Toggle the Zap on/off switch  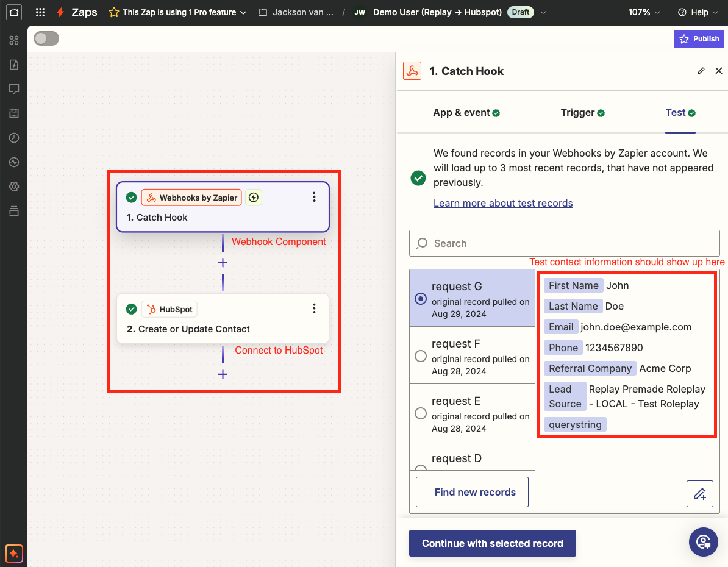click(x=46, y=38)
